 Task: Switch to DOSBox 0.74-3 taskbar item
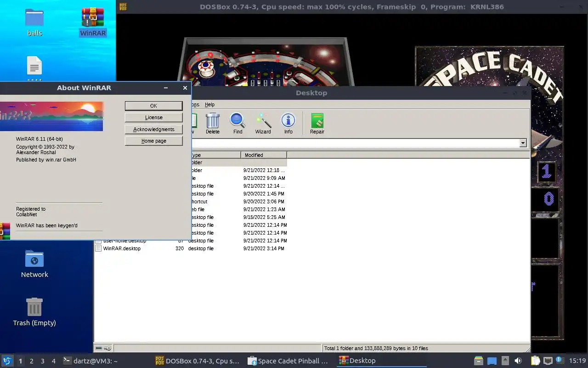coord(198,361)
